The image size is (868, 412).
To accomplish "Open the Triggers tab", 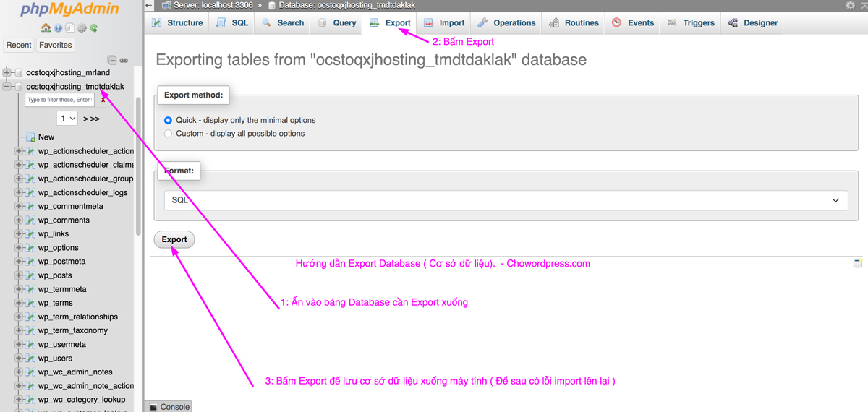I will click(x=691, y=23).
